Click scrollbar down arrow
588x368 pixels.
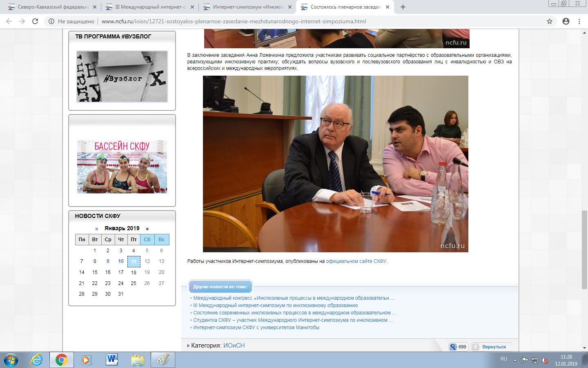(584, 348)
